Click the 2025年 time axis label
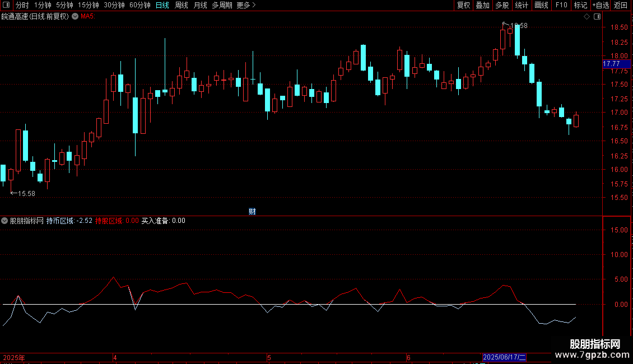Screen dimensions: 633x364 (x=14, y=357)
